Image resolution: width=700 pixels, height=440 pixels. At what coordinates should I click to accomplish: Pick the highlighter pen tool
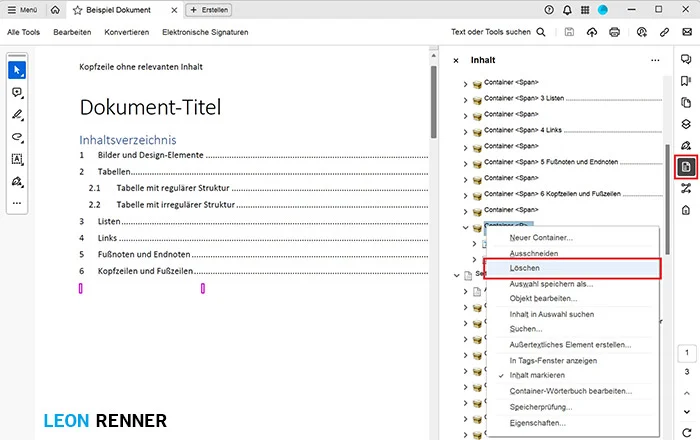pos(17,115)
